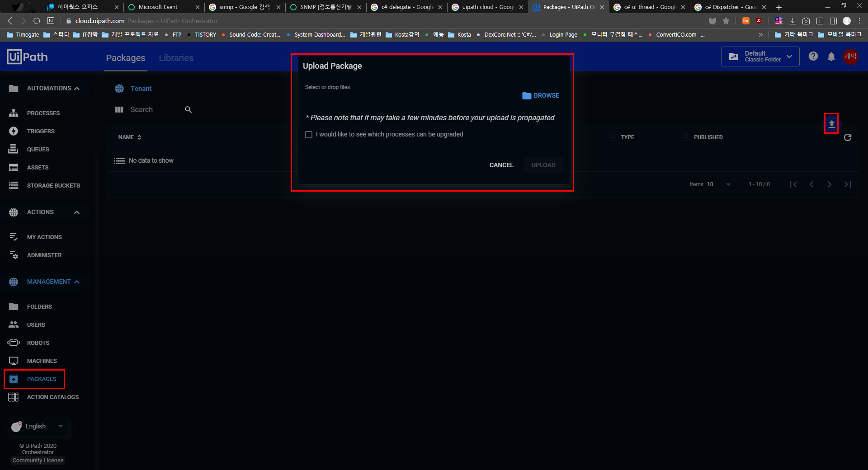Click the Type column header
The height and width of the screenshot is (470, 868).
627,137
